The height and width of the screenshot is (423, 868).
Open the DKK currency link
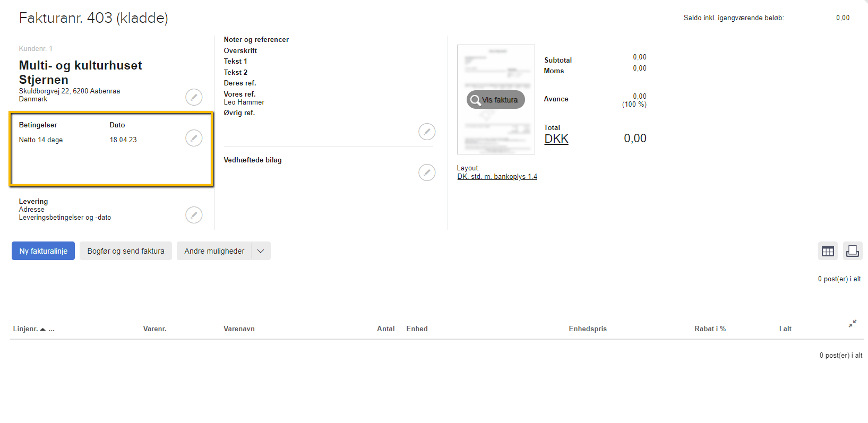coord(556,139)
